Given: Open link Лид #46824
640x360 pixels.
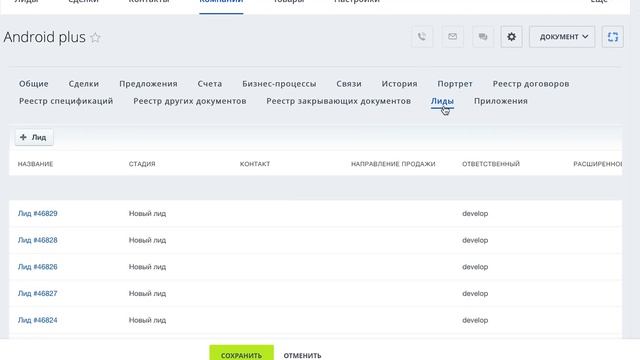Looking at the screenshot, I should coord(38,320).
